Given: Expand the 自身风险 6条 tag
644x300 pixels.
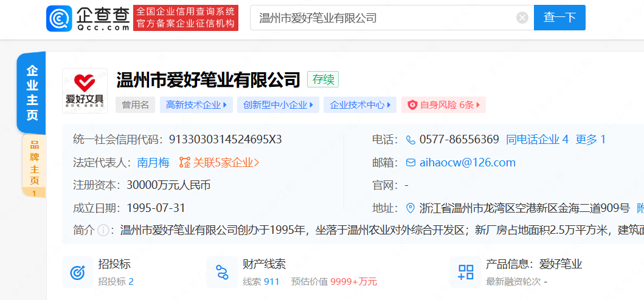Looking at the screenshot, I should 443,105.
